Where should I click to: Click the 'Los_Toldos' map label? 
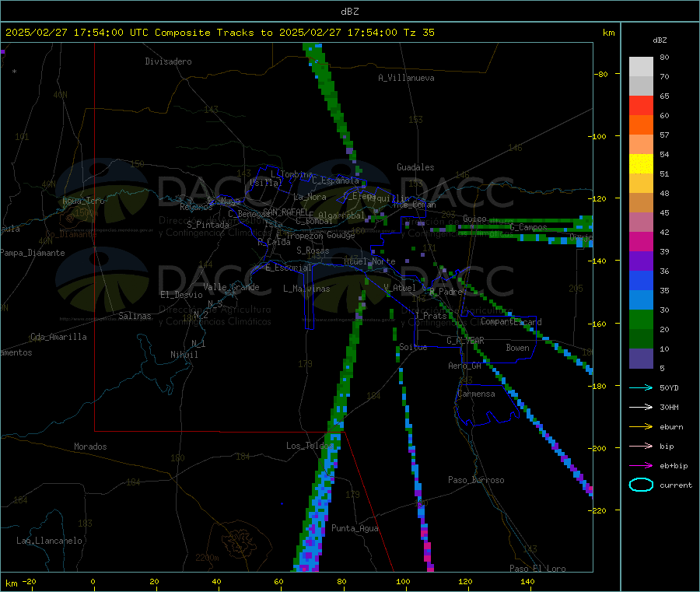[x=310, y=446]
